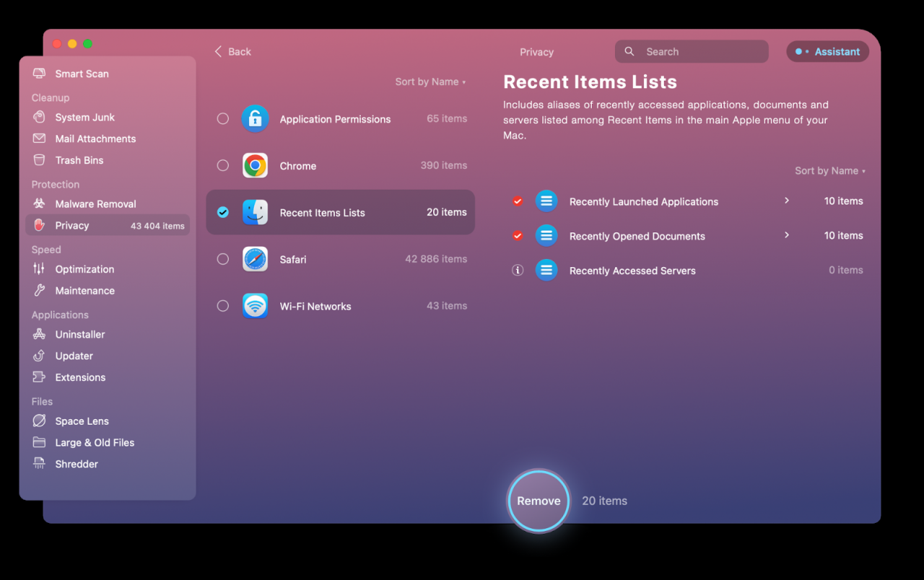Screen dimensions: 924x580
Task: Click the Shredder icon
Action: click(40, 464)
